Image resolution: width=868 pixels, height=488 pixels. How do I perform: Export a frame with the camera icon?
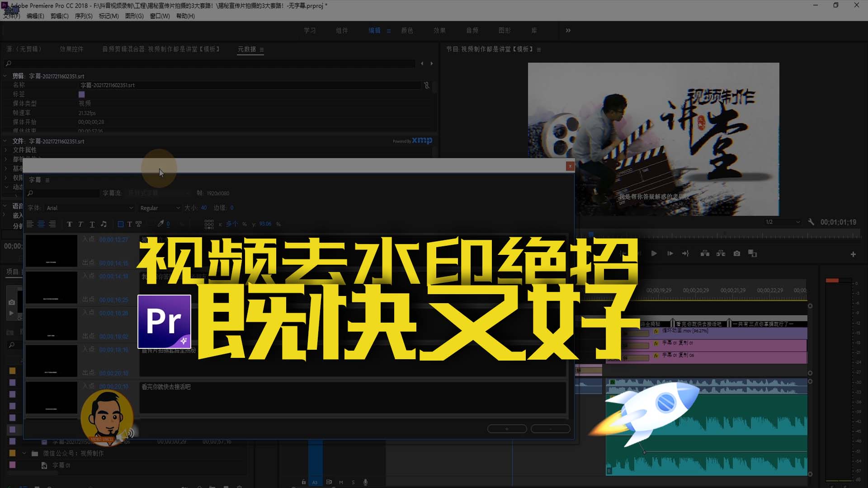(x=737, y=253)
